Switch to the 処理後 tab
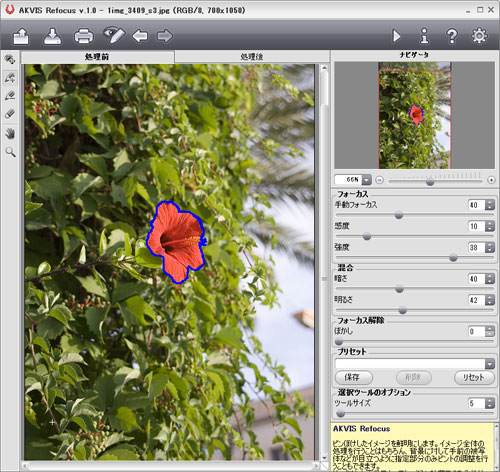This screenshot has width=500, height=472. (x=252, y=57)
